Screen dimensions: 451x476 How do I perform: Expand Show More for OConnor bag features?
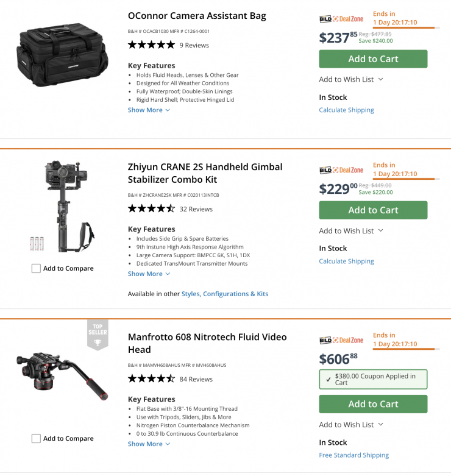[x=149, y=110]
